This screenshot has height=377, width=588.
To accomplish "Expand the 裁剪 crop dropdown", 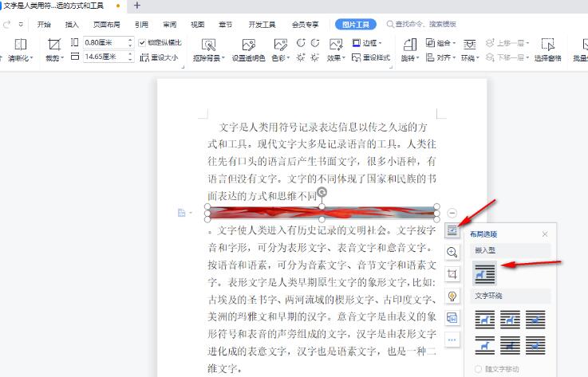I will [54, 57].
